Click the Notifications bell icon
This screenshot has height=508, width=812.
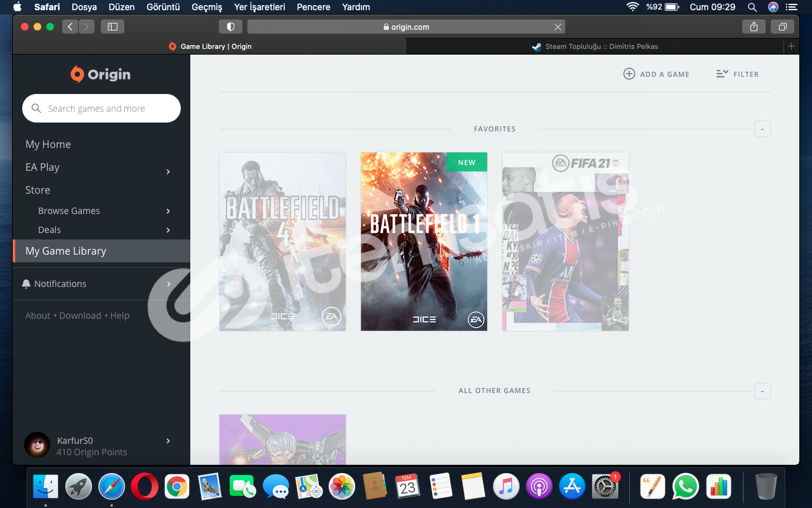click(26, 284)
